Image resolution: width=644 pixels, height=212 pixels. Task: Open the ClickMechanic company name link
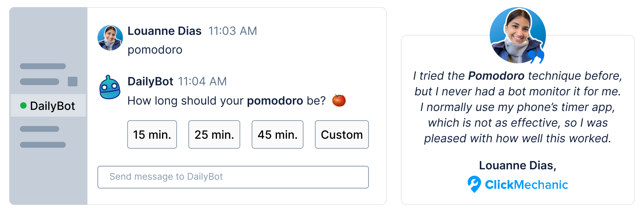(526, 185)
